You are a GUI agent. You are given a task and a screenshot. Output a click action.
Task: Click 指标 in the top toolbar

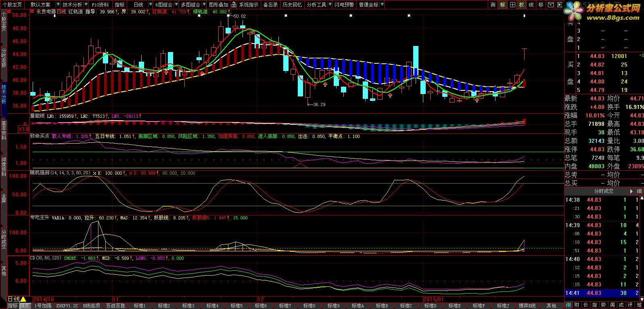click(120, 5)
